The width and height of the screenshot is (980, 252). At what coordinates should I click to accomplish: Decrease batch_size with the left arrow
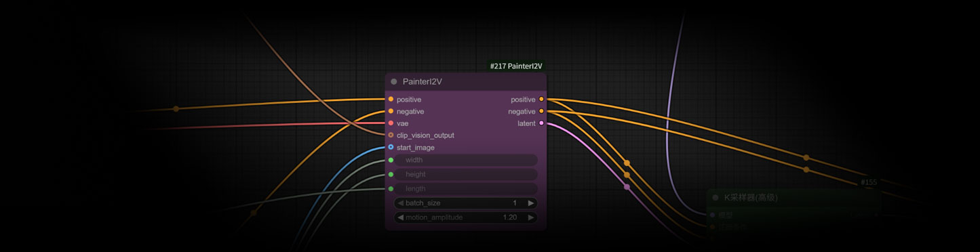click(400, 203)
